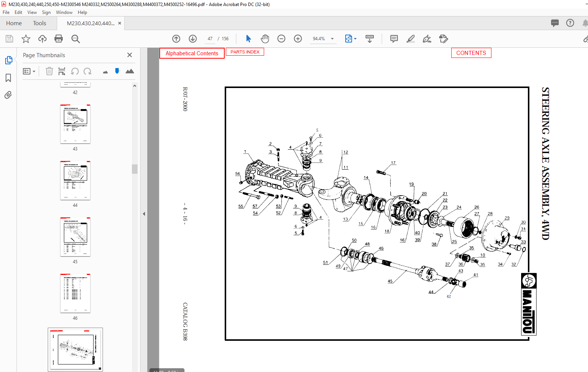Open the stamp tool

point(444,39)
